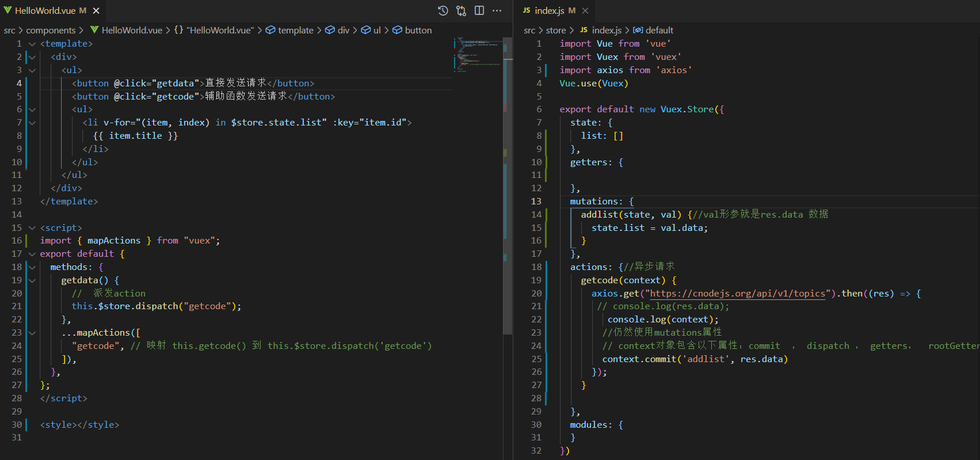
Task: Click curly braces icon in breadcrumb
Action: point(179,30)
